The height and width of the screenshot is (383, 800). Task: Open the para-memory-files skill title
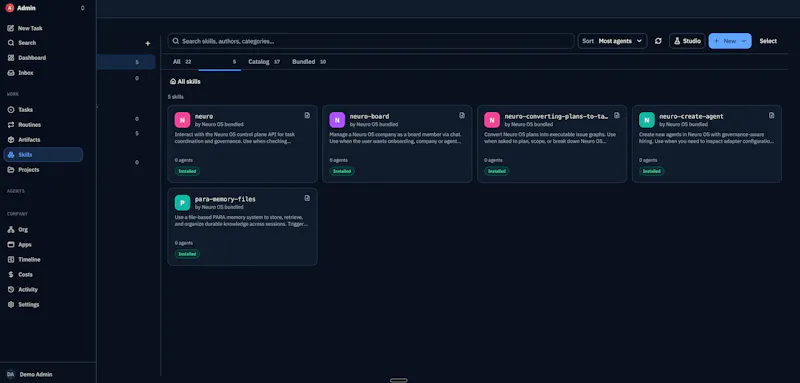tap(225, 199)
